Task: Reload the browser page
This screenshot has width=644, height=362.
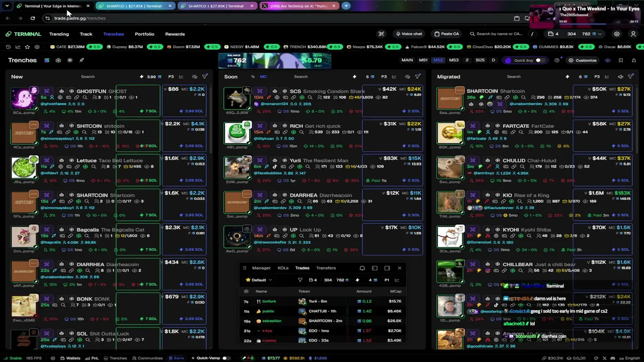Action: pos(33,18)
